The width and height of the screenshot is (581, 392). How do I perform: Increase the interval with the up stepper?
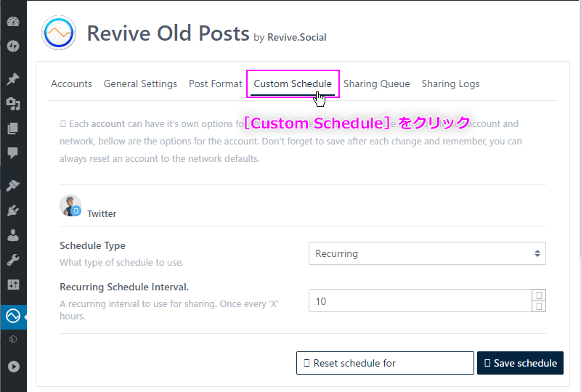pyautogui.click(x=539, y=295)
